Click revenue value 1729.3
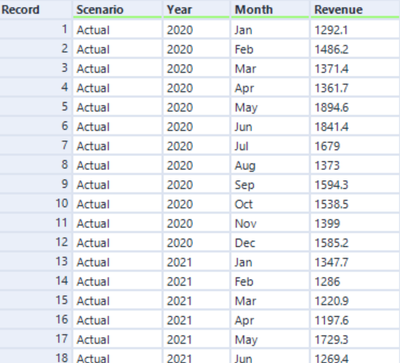The image size is (400, 363). [x=355, y=339]
